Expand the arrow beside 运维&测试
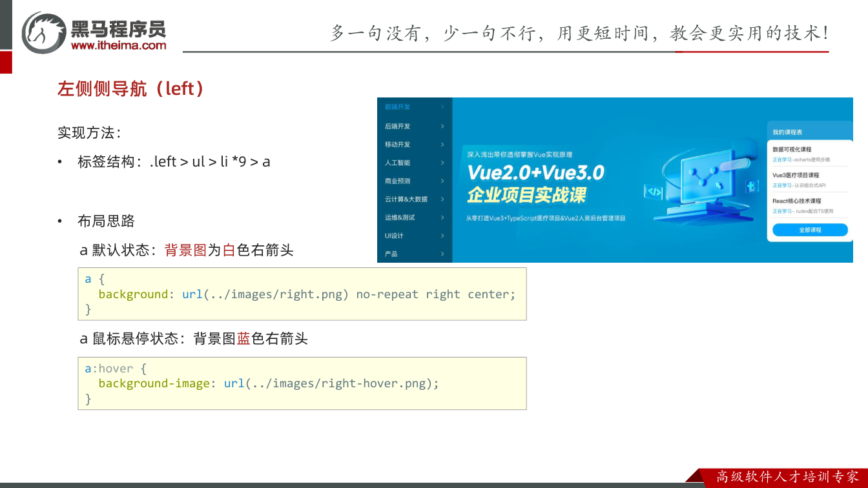 pos(442,218)
